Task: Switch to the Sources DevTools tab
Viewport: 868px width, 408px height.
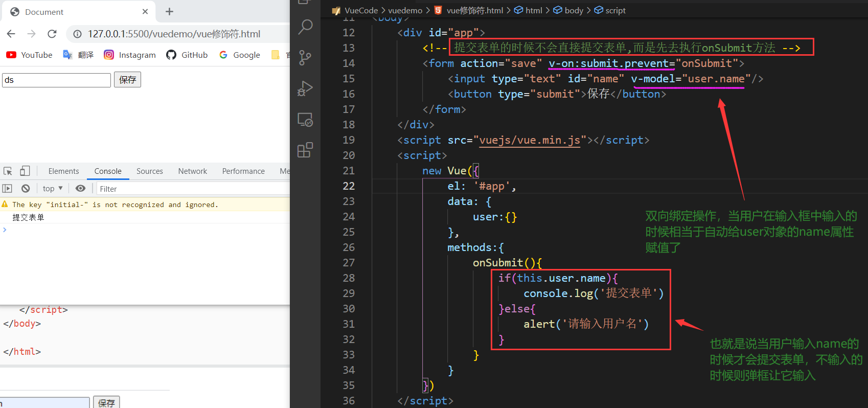Action: pos(150,171)
